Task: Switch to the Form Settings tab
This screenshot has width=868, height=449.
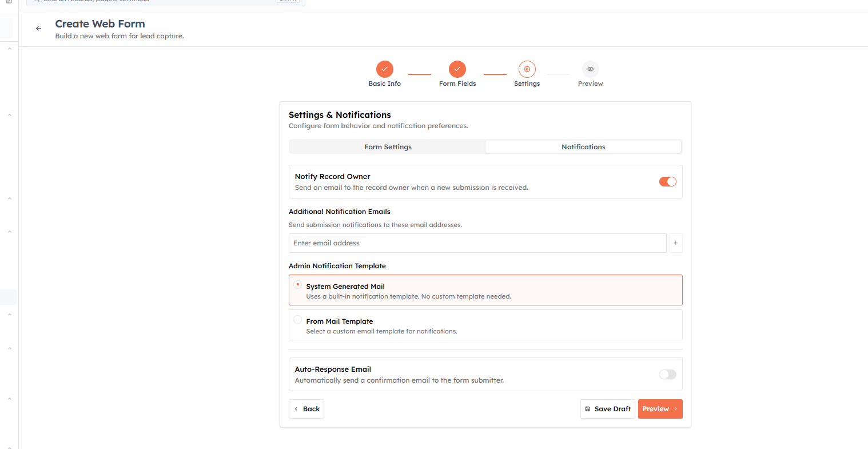Action: (388, 147)
